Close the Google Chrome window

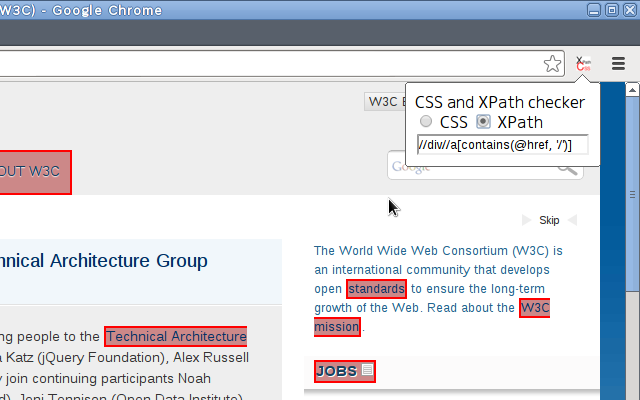click(x=630, y=10)
